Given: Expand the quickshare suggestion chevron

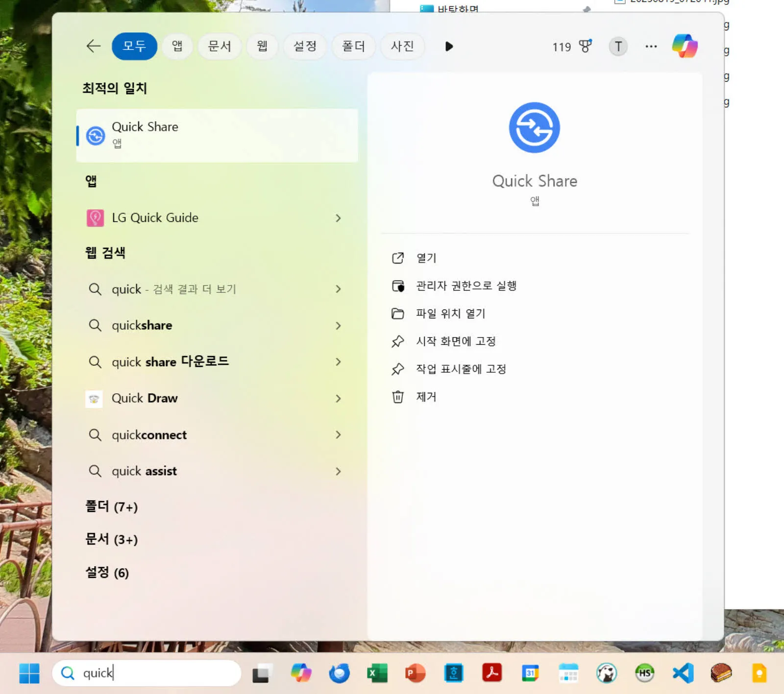Looking at the screenshot, I should [x=338, y=325].
